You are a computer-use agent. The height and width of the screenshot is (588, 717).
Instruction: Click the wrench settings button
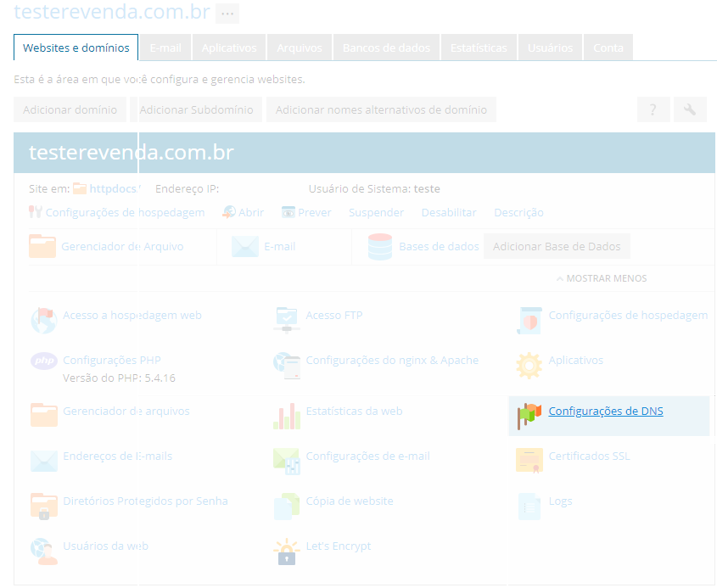tap(690, 109)
